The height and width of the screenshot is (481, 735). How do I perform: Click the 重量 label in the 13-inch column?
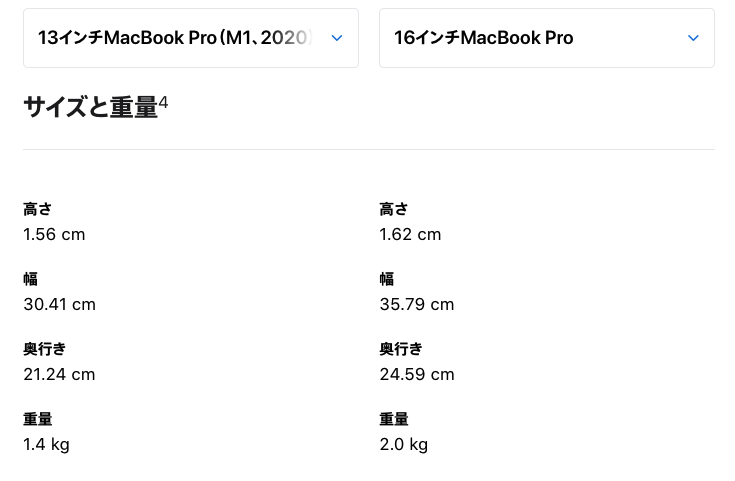tap(38, 419)
